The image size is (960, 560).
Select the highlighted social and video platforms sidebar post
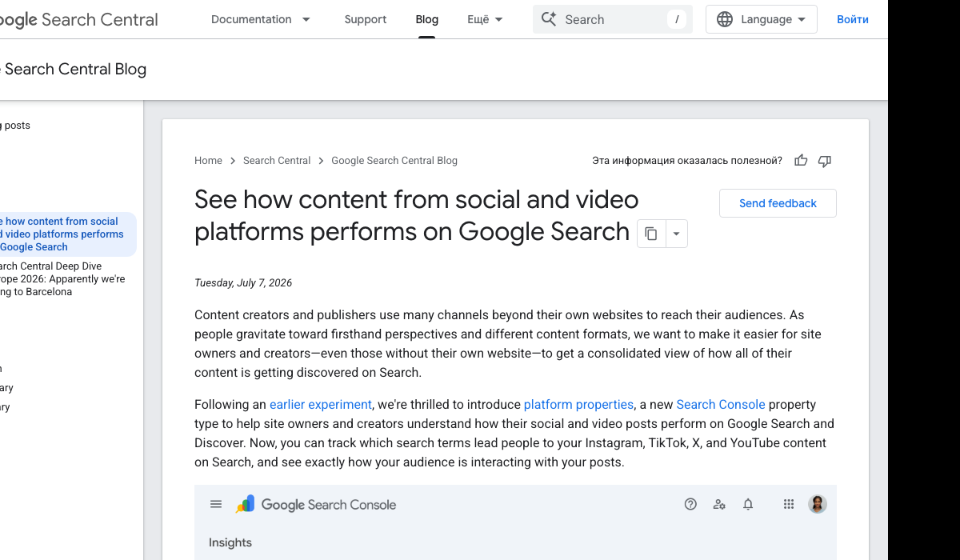(68, 234)
